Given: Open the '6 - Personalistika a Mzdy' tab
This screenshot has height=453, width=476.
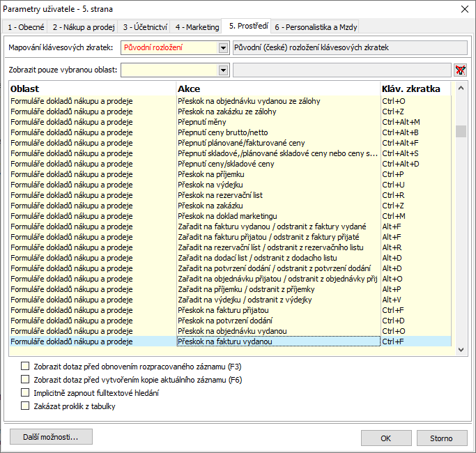Looking at the screenshot, I should 316,27.
